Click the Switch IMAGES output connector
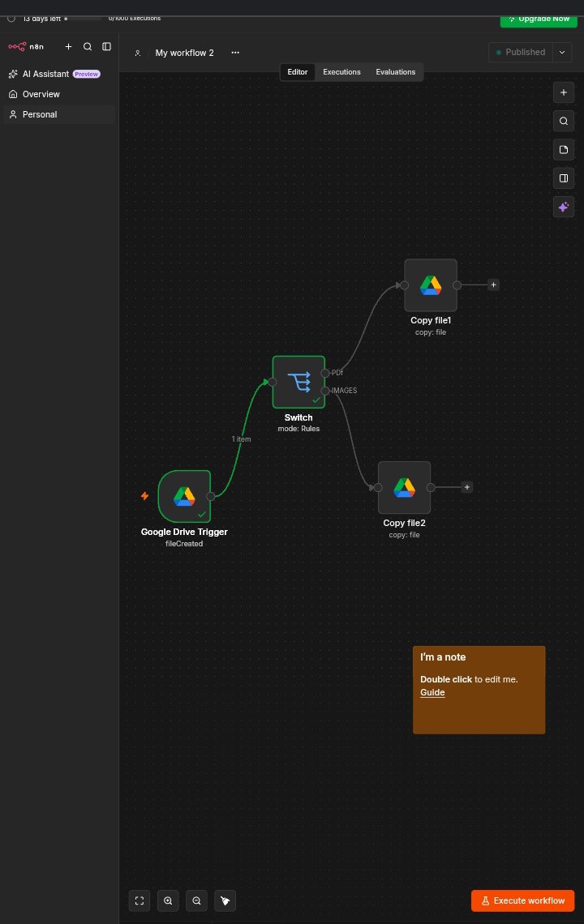 (325, 391)
